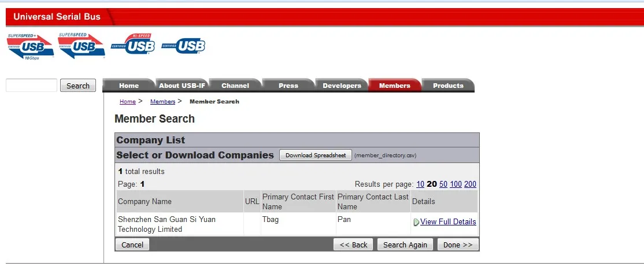The image size is (644, 270).
Task: Open the About USB-IF tab
Action: 182,86
